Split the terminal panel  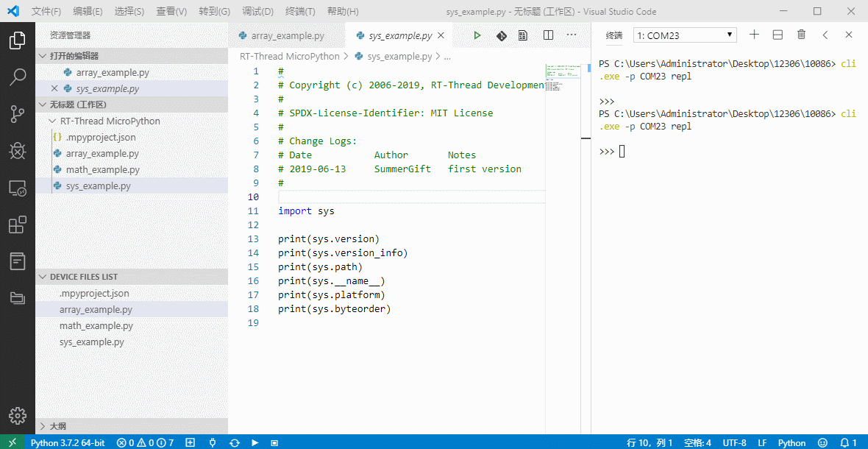778,35
